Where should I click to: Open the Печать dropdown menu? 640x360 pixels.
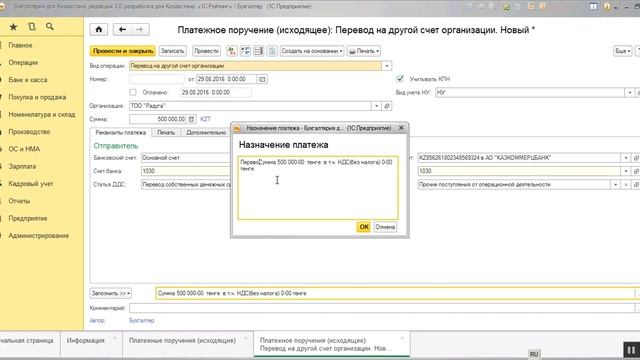(364, 51)
